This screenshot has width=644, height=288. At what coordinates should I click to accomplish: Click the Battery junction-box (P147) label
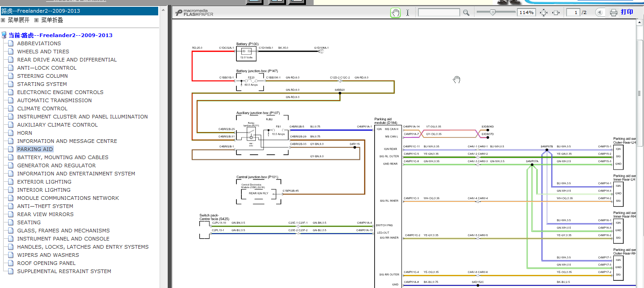point(257,71)
